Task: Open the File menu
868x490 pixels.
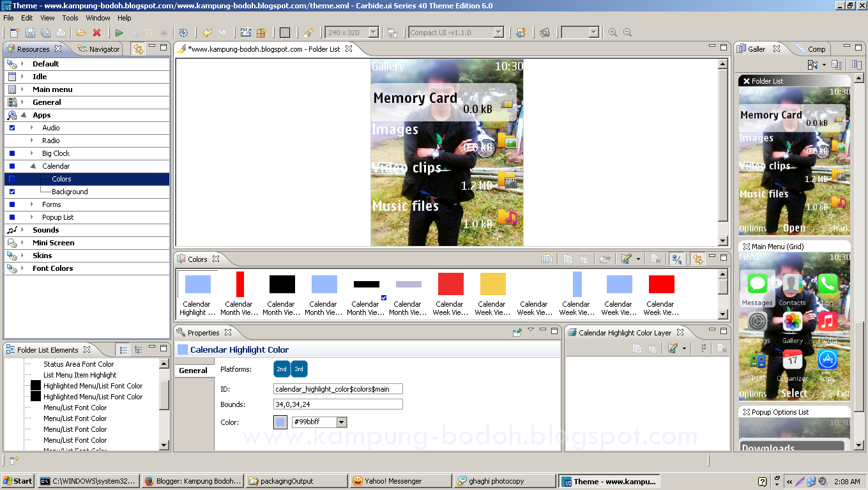Action: 8,18
